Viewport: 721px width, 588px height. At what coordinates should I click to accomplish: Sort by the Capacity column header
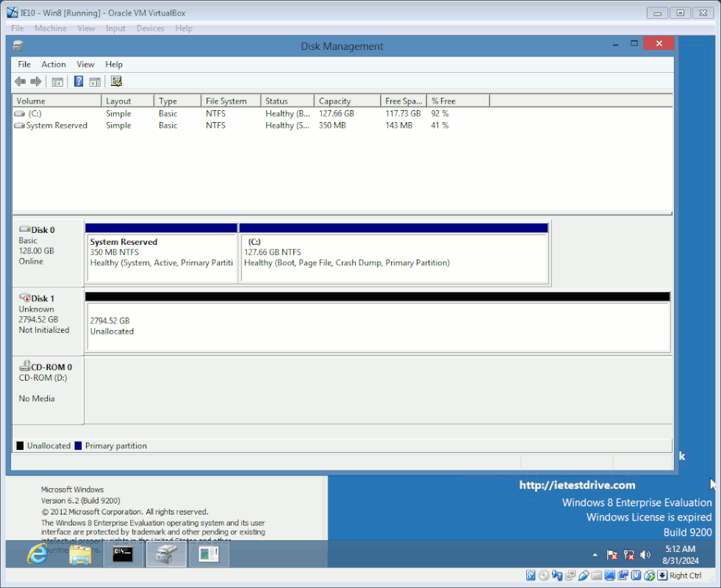347,101
